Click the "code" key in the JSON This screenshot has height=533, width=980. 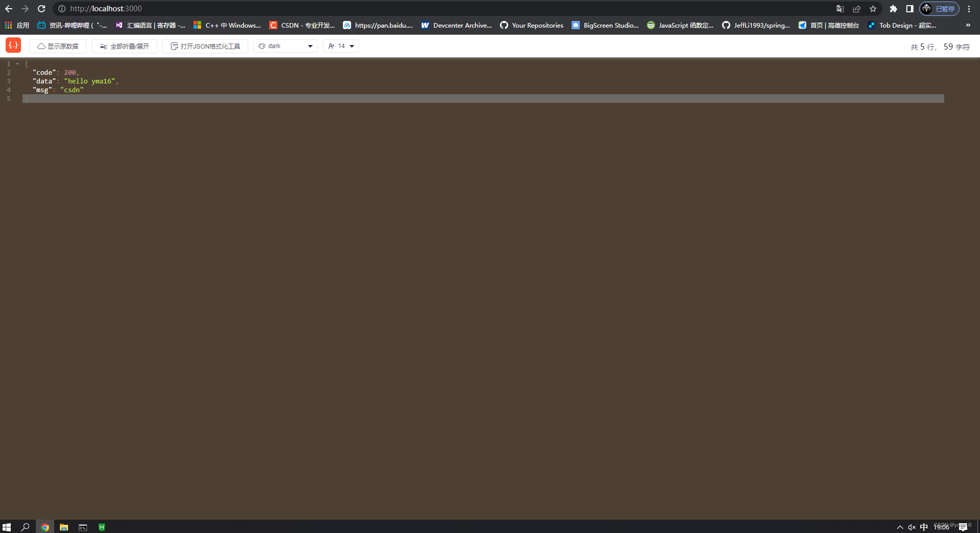click(45, 73)
